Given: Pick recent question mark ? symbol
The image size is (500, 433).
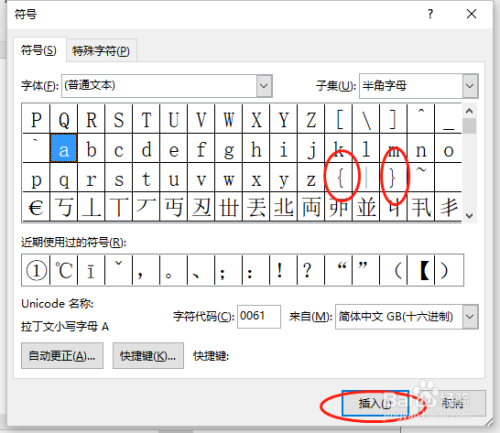Looking at the screenshot, I should coord(311,270).
